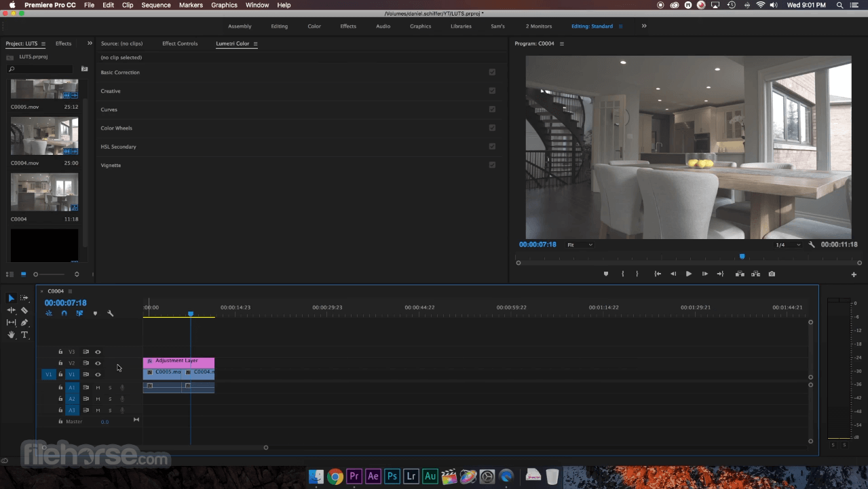Click the project thumbnail zoom slider
Viewport: 868px width, 489px height.
click(x=50, y=274)
